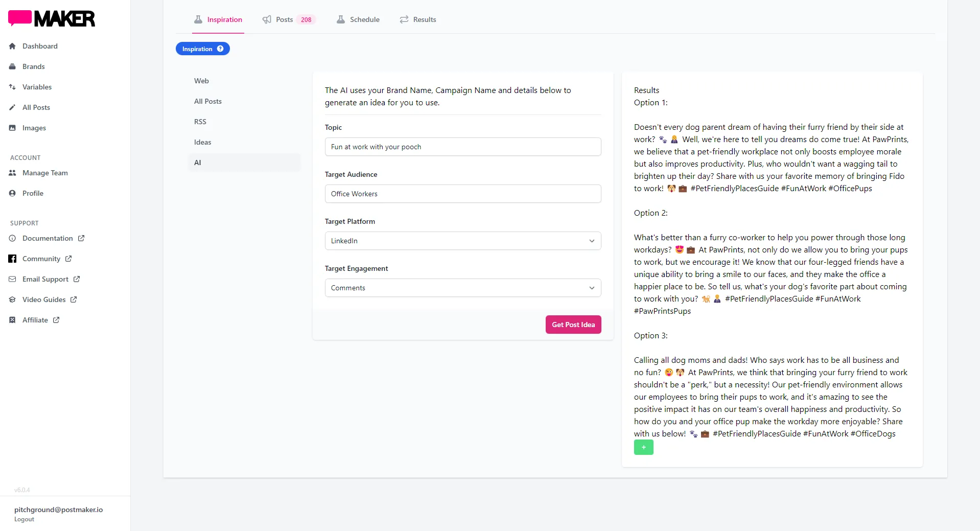Click the 208 posts count badge
Viewport: 980px width, 531px height.
click(x=306, y=19)
